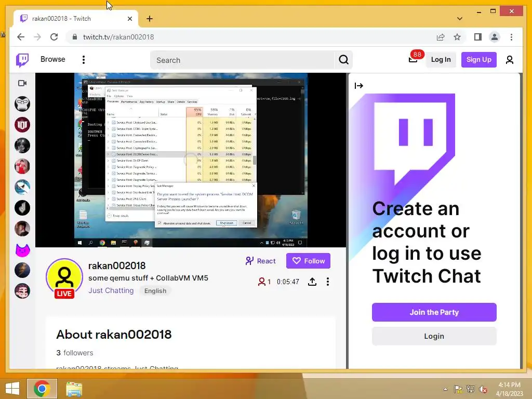532x399 pixels.
Task: Click the camera icon in the left sidebar
Action: click(x=22, y=83)
